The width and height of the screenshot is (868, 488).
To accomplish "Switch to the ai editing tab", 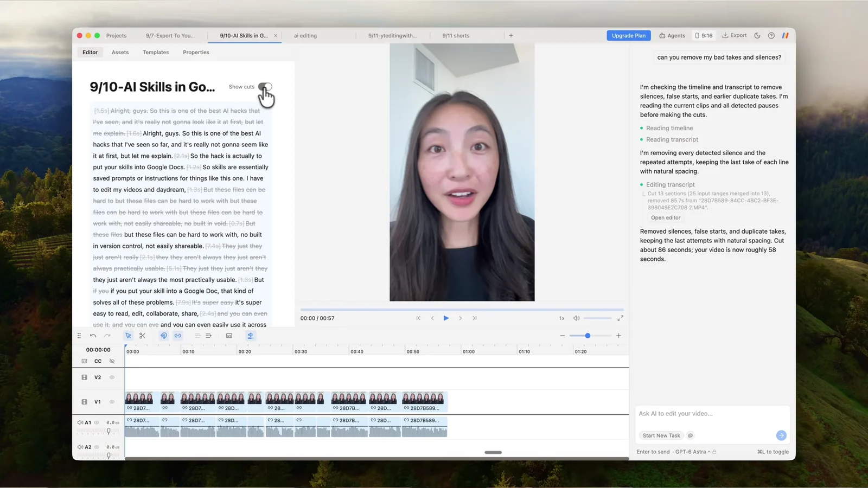I will point(305,36).
